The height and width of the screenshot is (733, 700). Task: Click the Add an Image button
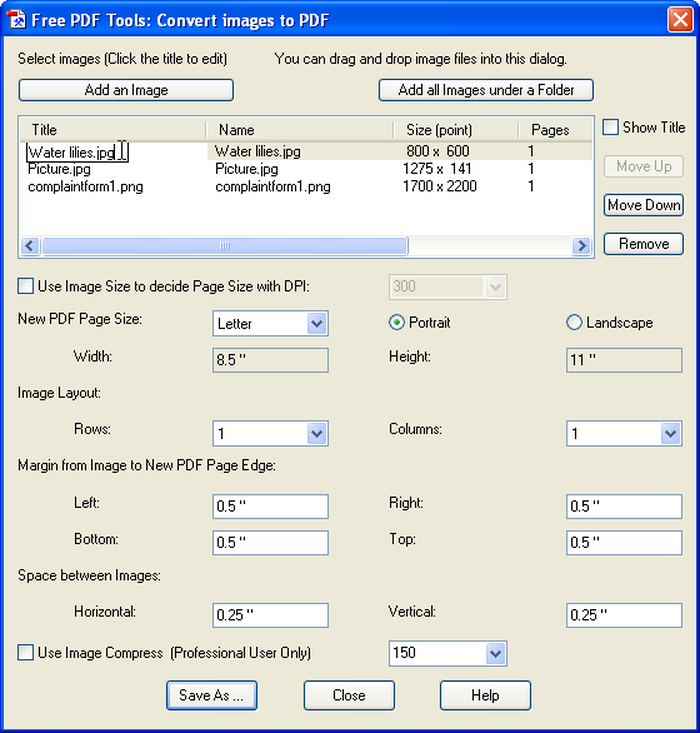tap(126, 90)
